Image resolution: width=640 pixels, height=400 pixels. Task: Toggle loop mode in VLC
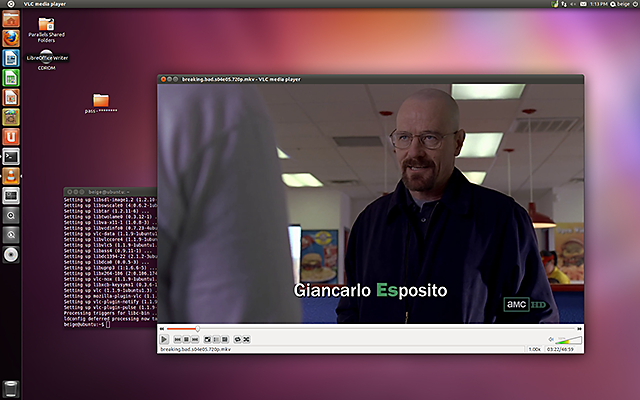click(x=238, y=340)
